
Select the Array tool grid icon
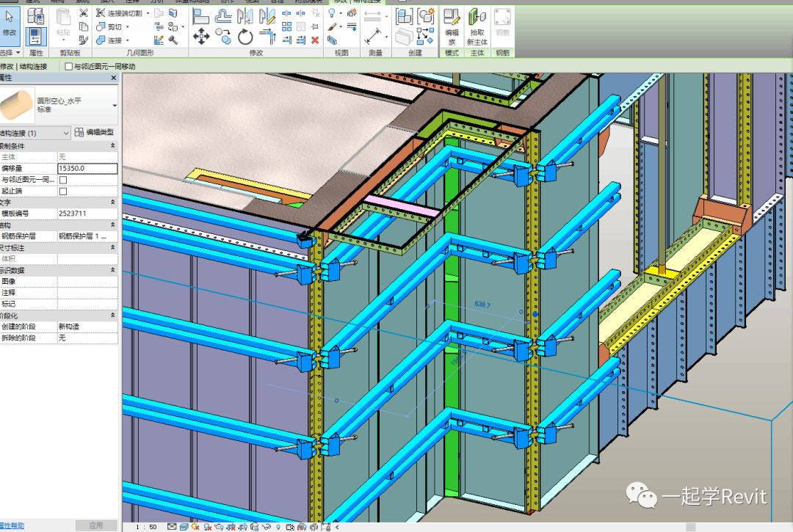[287, 26]
